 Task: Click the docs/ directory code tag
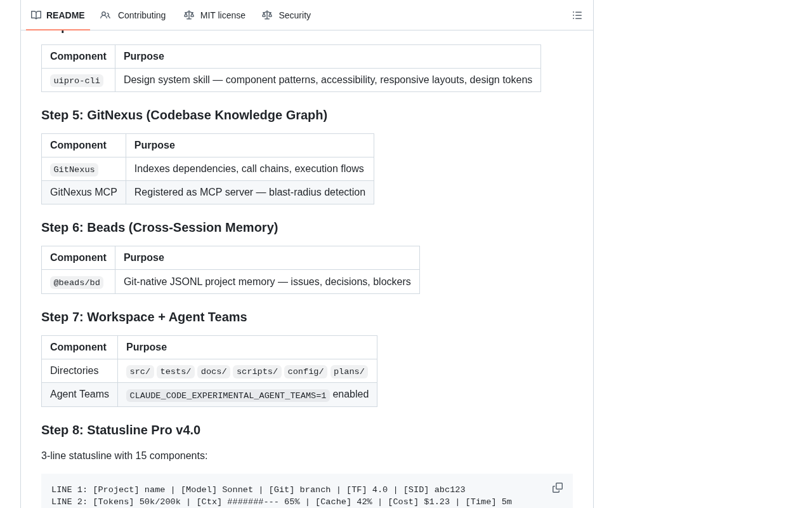coord(214,372)
